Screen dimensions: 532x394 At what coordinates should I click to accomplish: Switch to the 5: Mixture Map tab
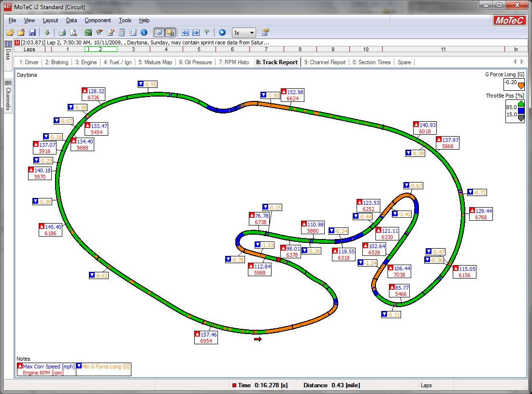point(156,62)
